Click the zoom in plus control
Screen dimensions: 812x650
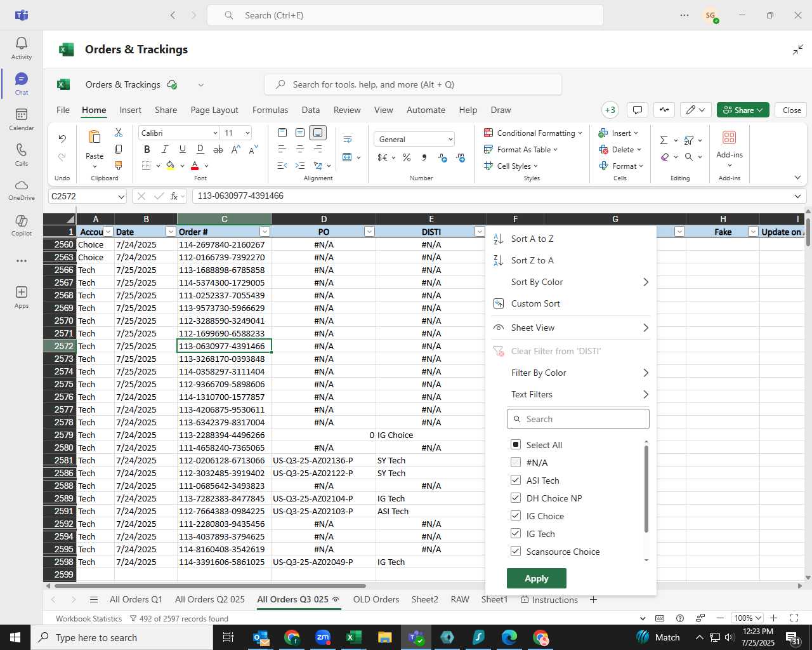773,618
